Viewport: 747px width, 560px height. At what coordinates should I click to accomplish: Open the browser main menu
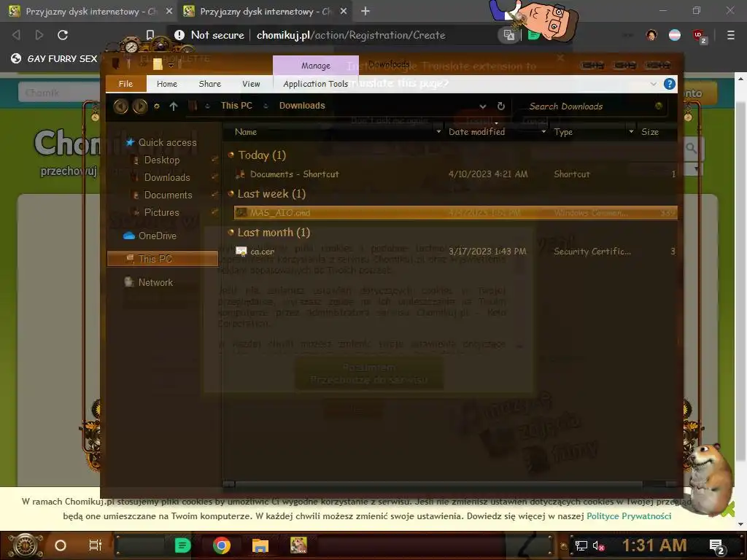point(730,35)
